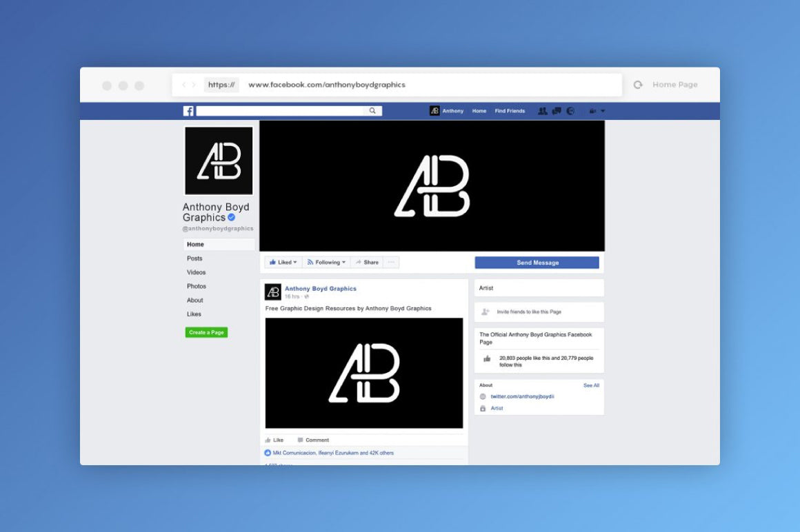Click the Send Message button

[537, 262]
